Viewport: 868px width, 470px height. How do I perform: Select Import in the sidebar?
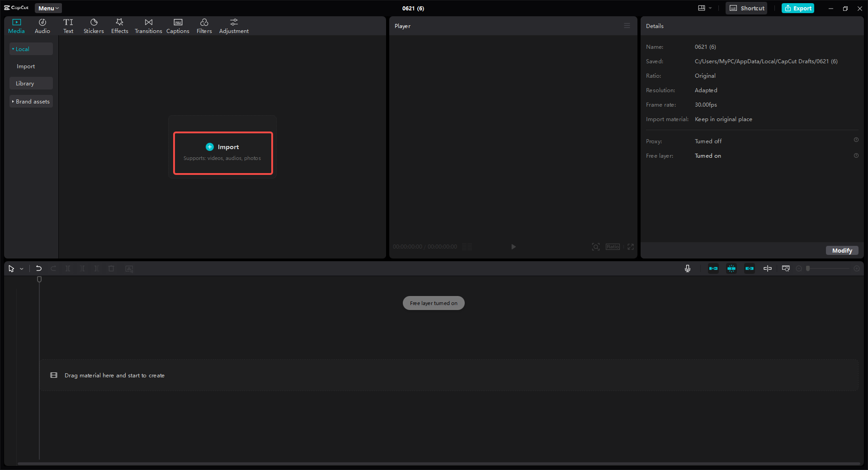pyautogui.click(x=26, y=66)
